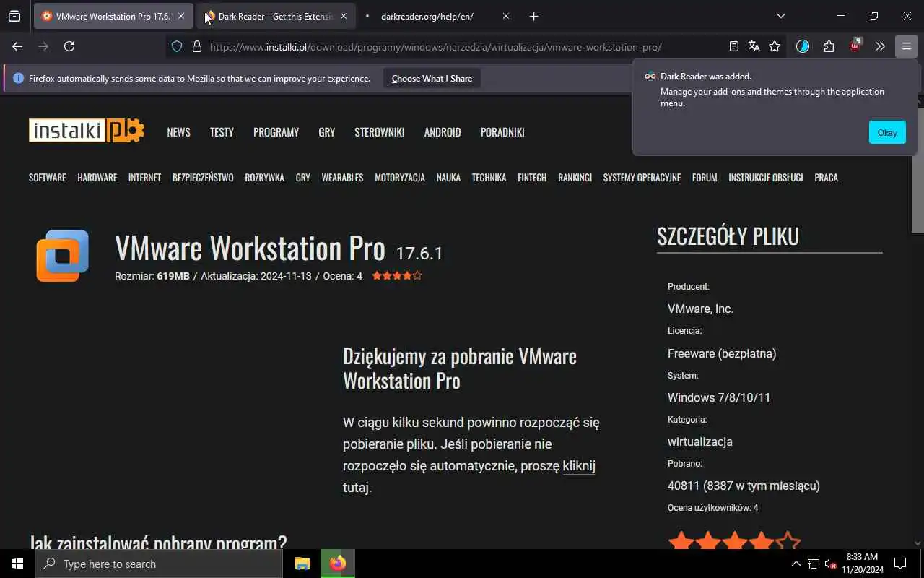The image size is (924, 578).
Task: Open the network tray icon
Action: (x=814, y=564)
